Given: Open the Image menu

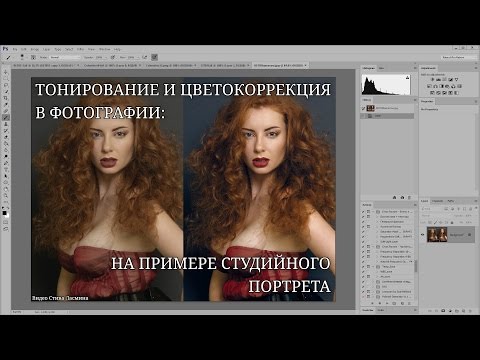Looking at the screenshot, I should (35, 49).
